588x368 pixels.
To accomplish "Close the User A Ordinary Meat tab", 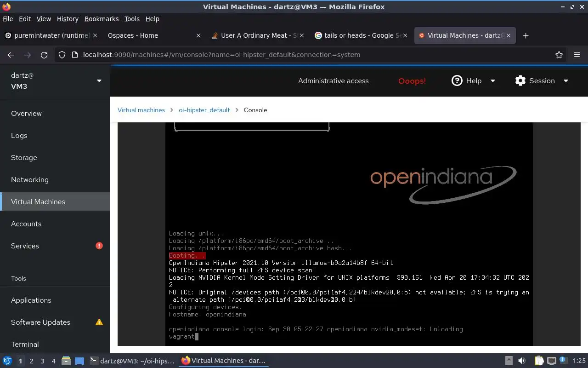I will [x=301, y=35].
